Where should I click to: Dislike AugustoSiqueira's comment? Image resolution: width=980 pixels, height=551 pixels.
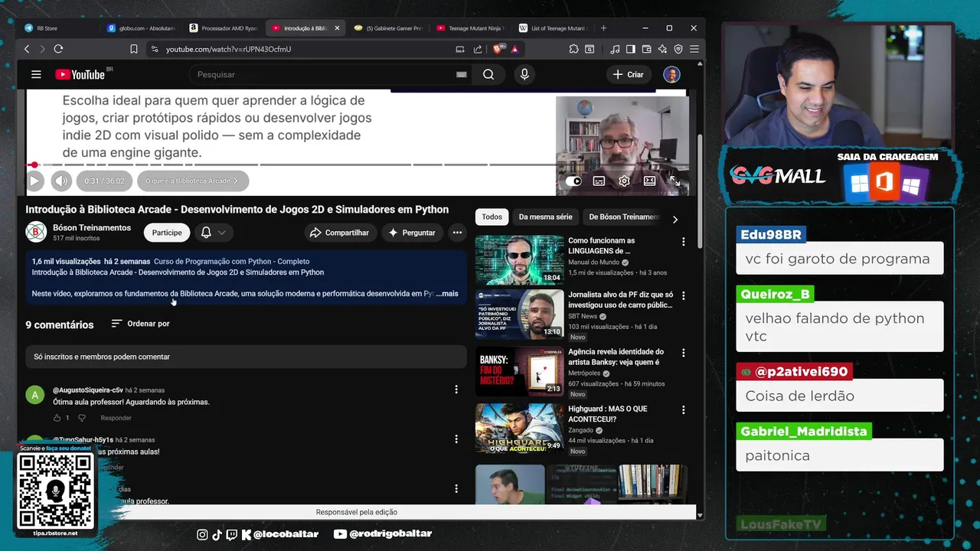[x=82, y=418]
